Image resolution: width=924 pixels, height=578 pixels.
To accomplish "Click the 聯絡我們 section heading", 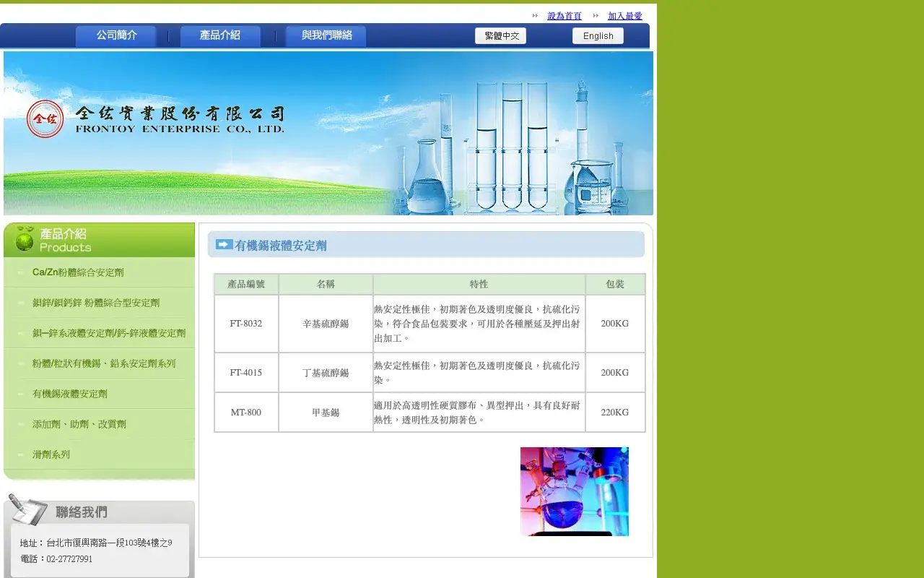I will [82, 512].
